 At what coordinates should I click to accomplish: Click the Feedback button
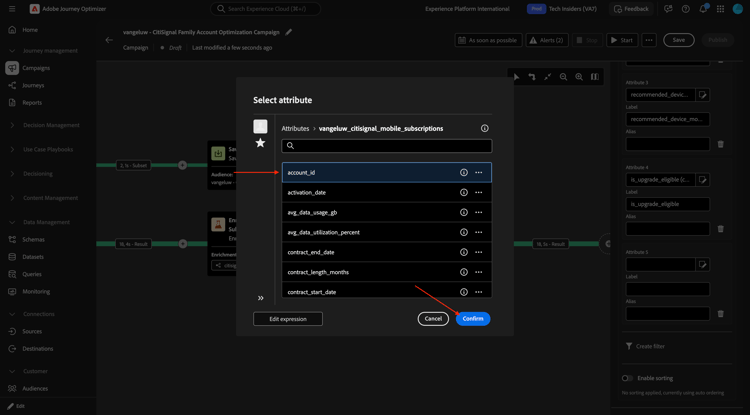click(x=631, y=9)
